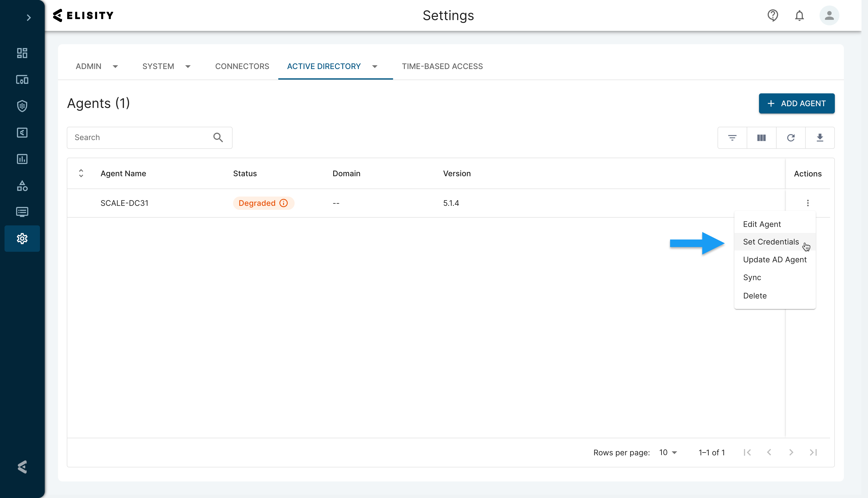
Task: Open the SYSTEM tab
Action: pos(158,66)
